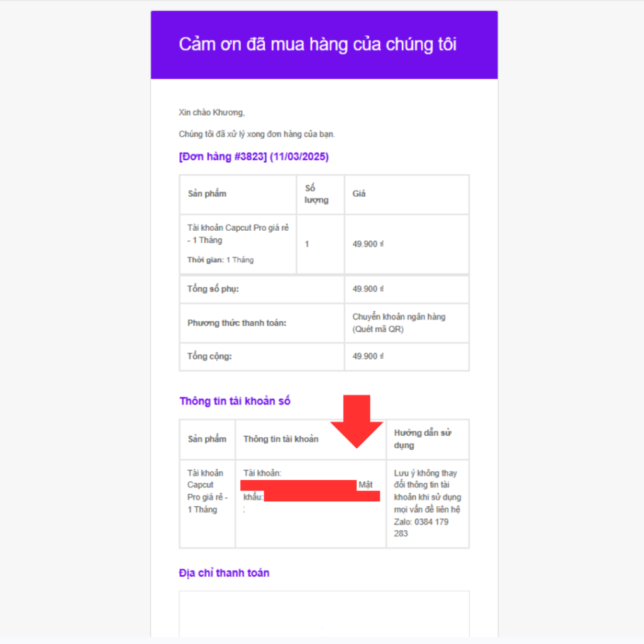Click the 'Tổng số phụ' subtotal value
Screen dimensions: 644x644
(368, 289)
